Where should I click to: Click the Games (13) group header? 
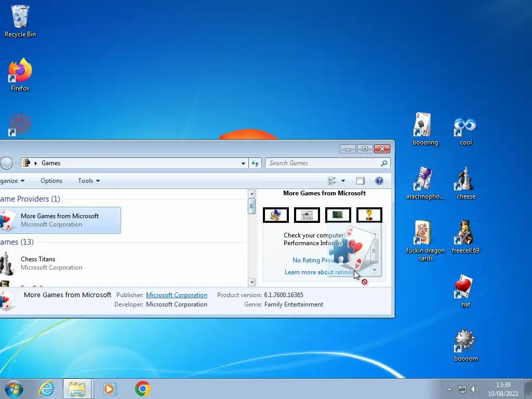[17, 242]
